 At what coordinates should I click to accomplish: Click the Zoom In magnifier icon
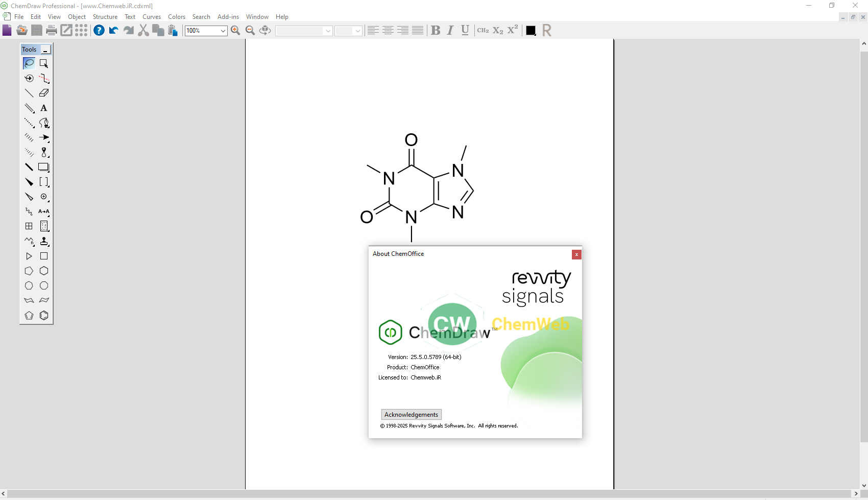click(x=235, y=31)
